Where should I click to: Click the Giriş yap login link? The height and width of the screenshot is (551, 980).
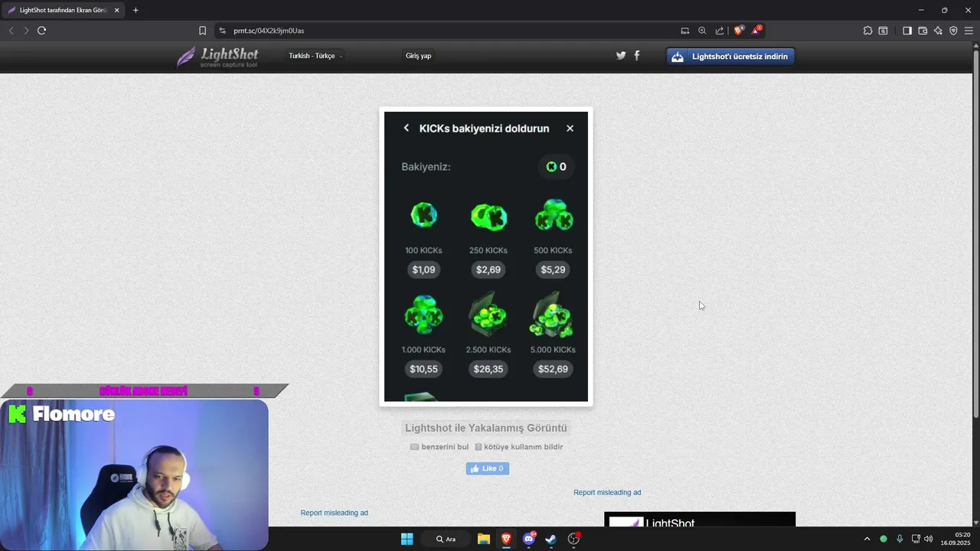(418, 56)
